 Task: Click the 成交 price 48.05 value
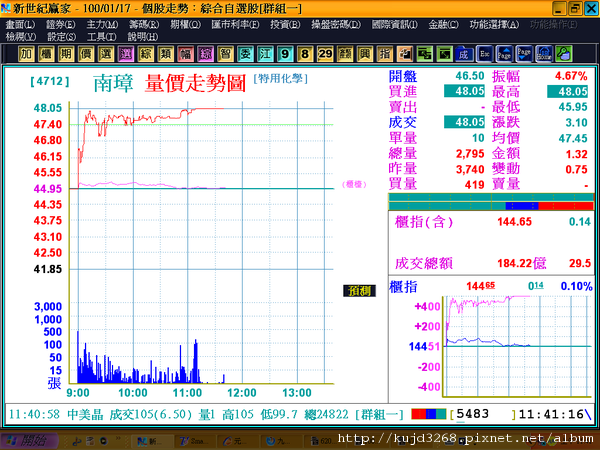464,122
